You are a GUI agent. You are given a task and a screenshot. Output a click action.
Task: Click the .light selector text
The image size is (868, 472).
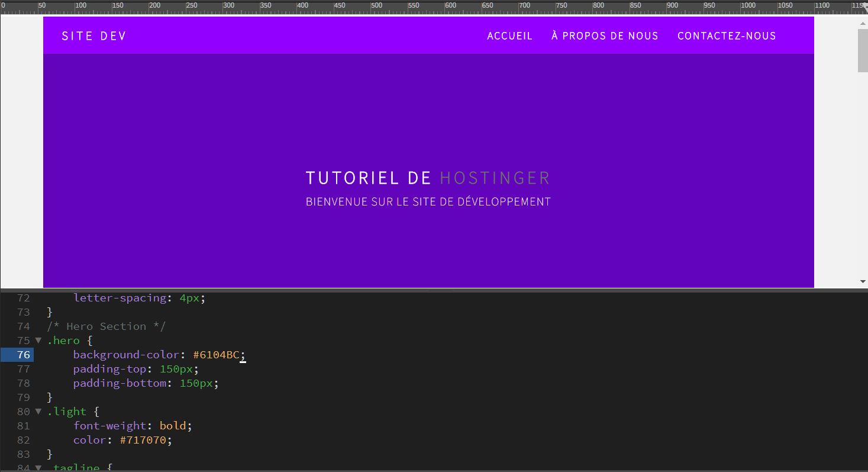(x=67, y=412)
